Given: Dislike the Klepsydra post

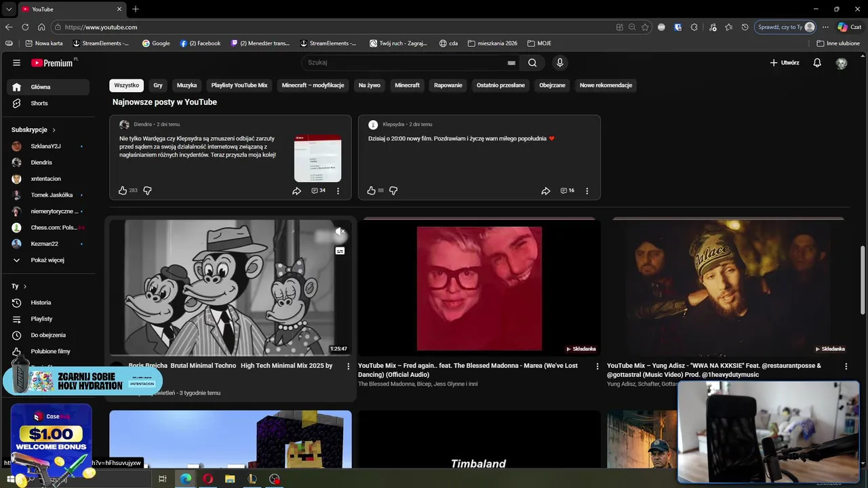Looking at the screenshot, I should (393, 190).
